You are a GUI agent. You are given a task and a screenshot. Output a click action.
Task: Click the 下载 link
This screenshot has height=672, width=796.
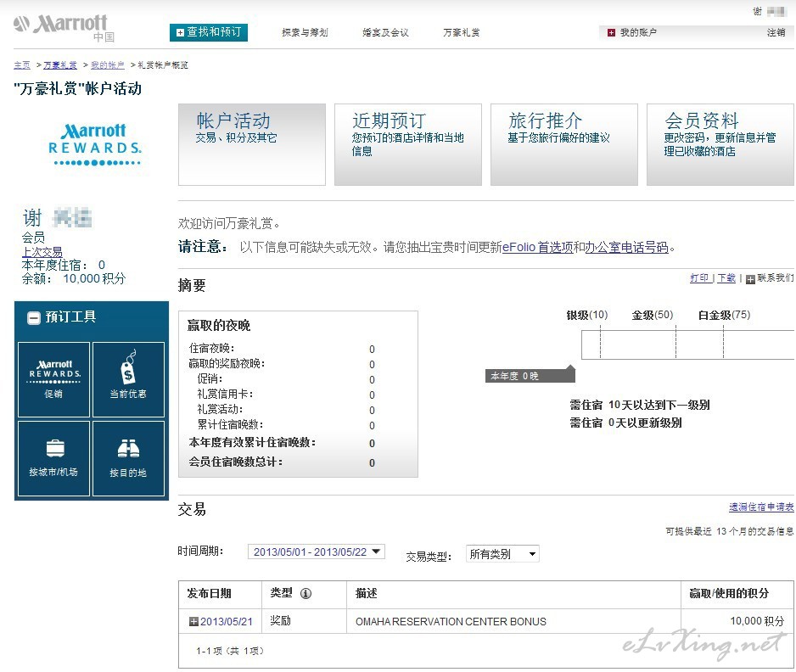(726, 277)
